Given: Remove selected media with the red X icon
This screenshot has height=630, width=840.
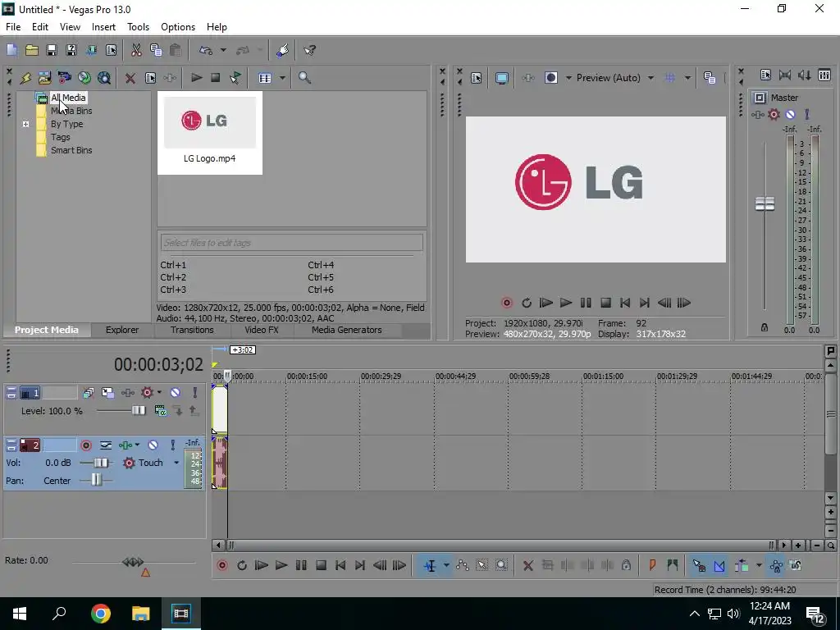Looking at the screenshot, I should (x=130, y=78).
